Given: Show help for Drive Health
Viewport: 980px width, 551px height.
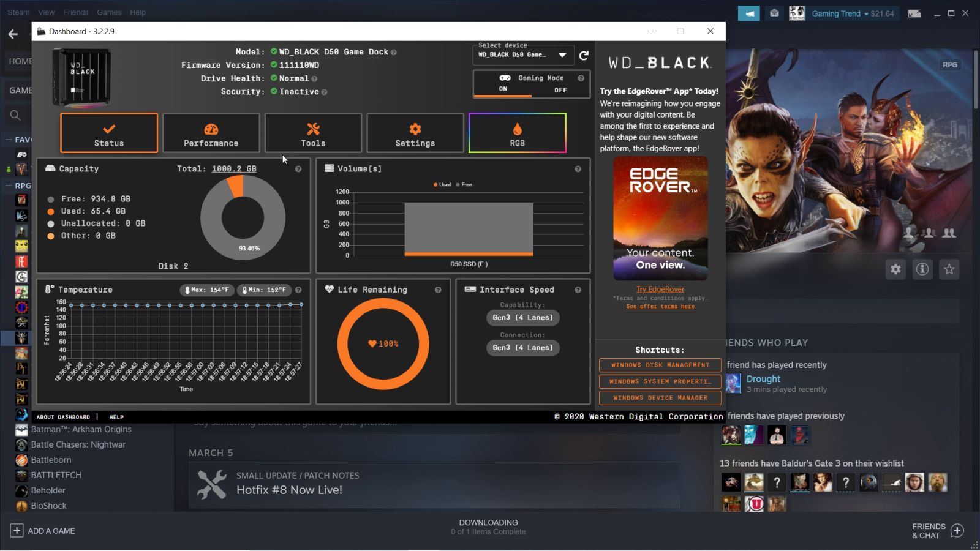Looking at the screenshot, I should pos(314,79).
